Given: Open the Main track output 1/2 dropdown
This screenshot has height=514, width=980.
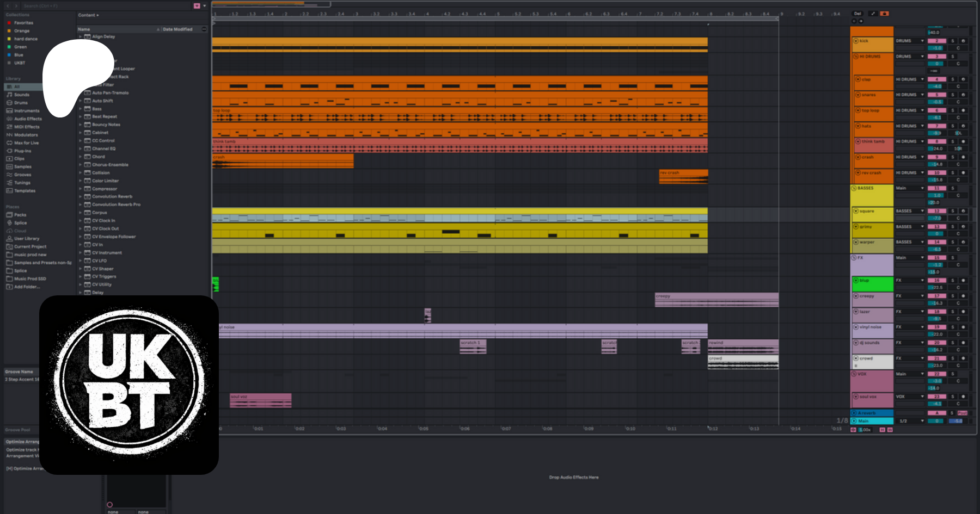Looking at the screenshot, I should [x=910, y=421].
